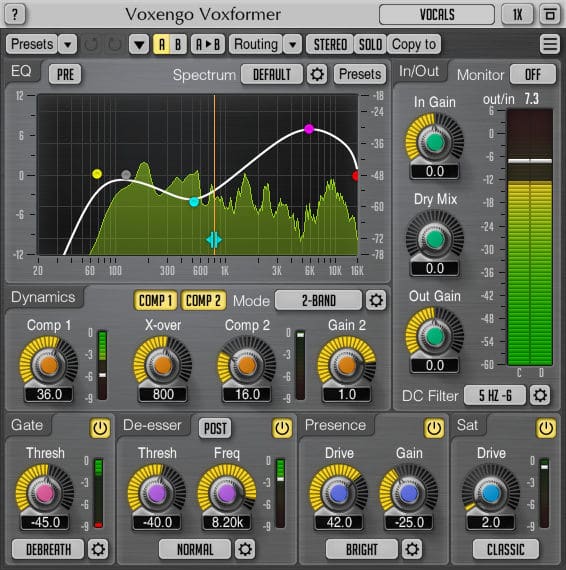Click the Dry Mix knob
566x570 pixels.
tap(434, 239)
